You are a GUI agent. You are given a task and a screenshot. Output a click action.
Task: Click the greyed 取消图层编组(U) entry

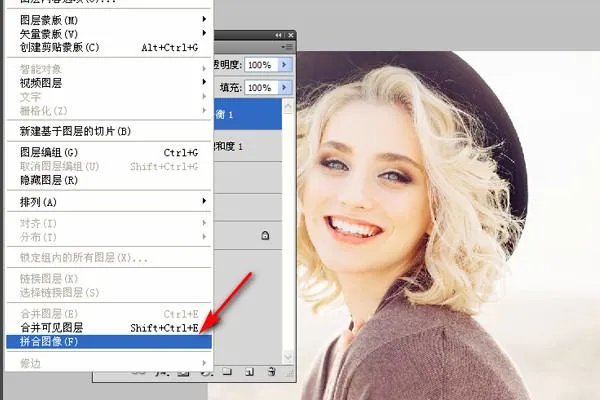[109, 166]
